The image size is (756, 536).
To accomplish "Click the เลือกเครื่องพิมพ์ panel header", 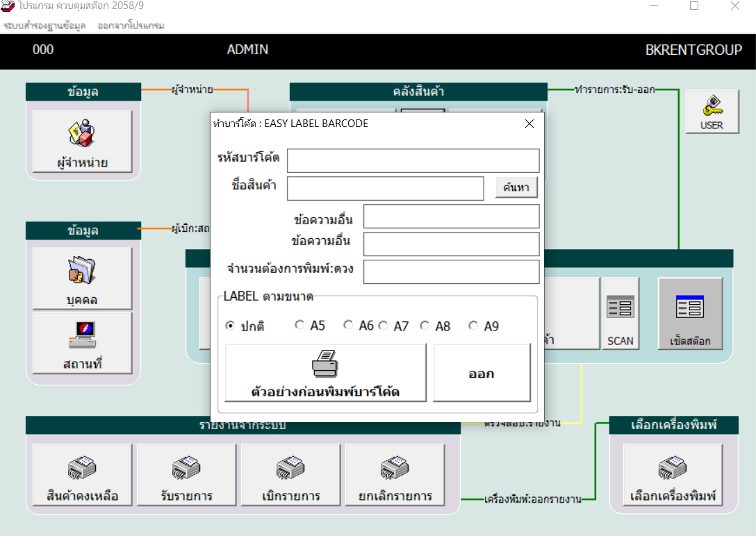I will click(673, 425).
